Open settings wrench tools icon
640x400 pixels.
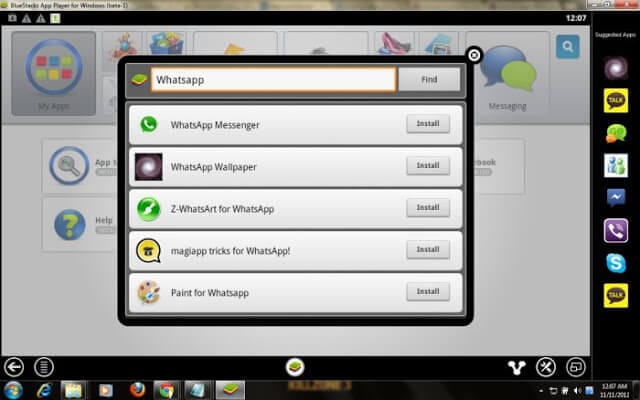pos(546,367)
